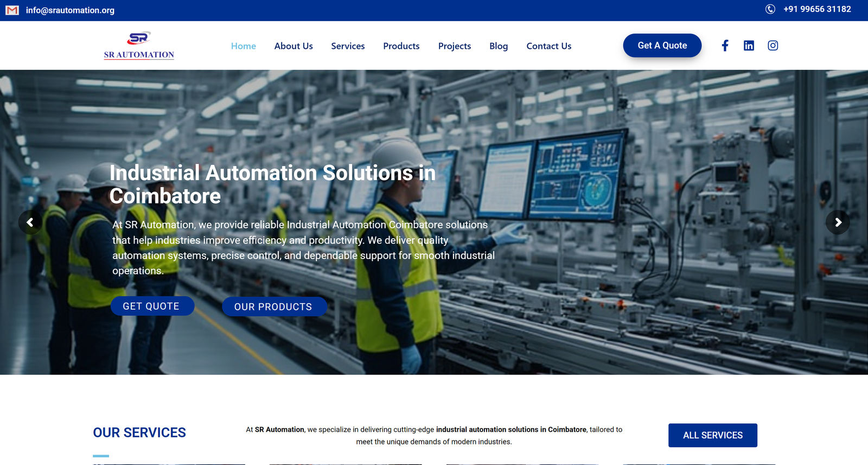The width and height of the screenshot is (868, 465).
Task: Open the Instagram profile icon
Action: click(x=773, y=46)
